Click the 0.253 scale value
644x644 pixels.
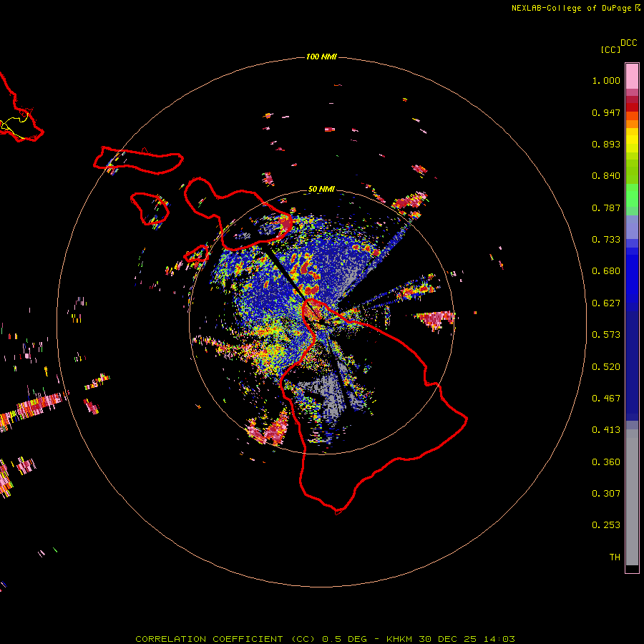[x=606, y=525]
